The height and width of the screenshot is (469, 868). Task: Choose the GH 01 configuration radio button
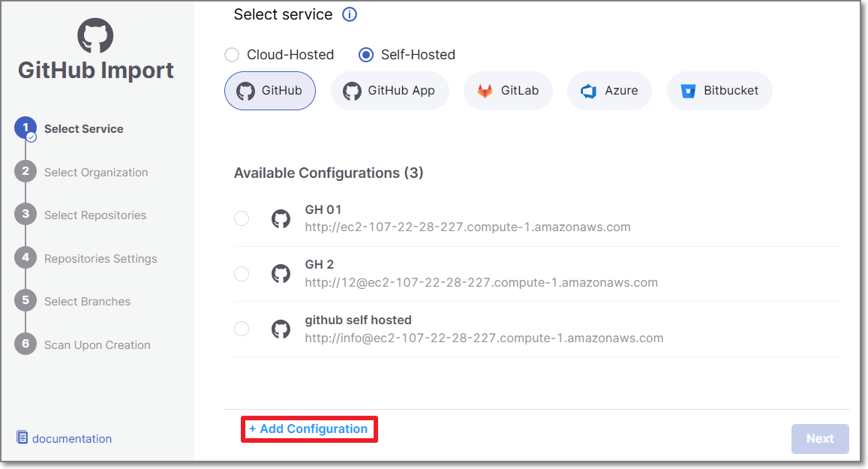[242, 218]
